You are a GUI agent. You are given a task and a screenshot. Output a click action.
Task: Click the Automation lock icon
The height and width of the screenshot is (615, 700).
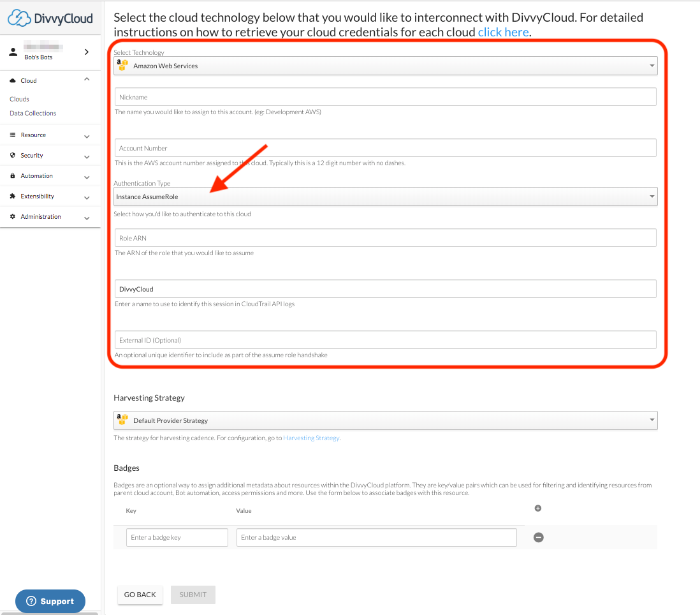coord(13,176)
